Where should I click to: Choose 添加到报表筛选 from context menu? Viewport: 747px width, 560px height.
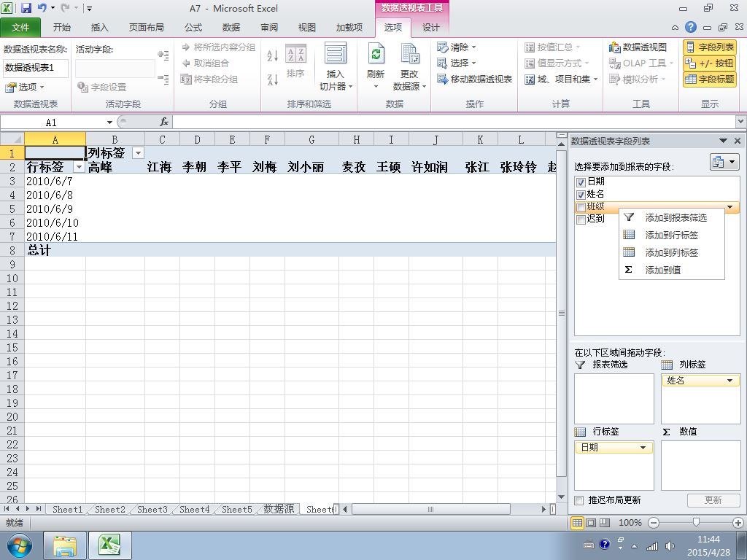tap(672, 217)
